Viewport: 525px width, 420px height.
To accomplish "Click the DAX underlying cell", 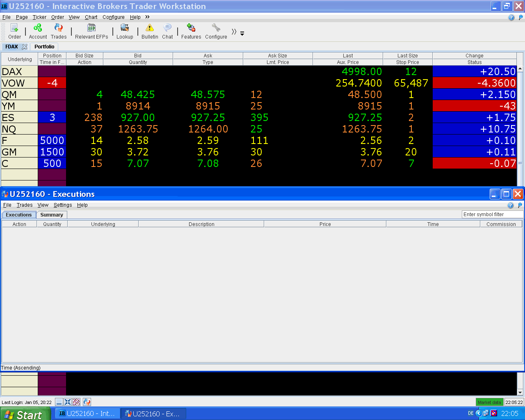I will click(x=19, y=72).
